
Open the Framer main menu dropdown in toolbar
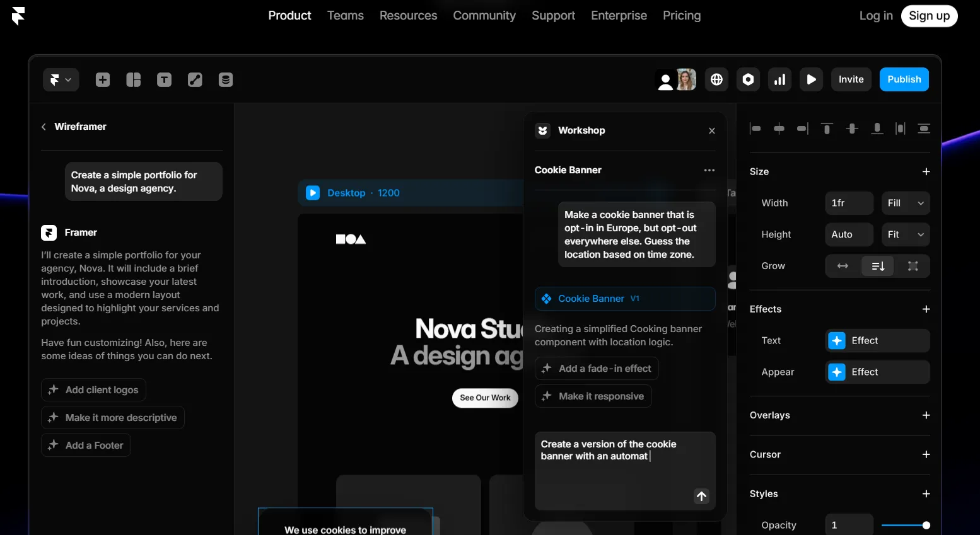pos(61,79)
